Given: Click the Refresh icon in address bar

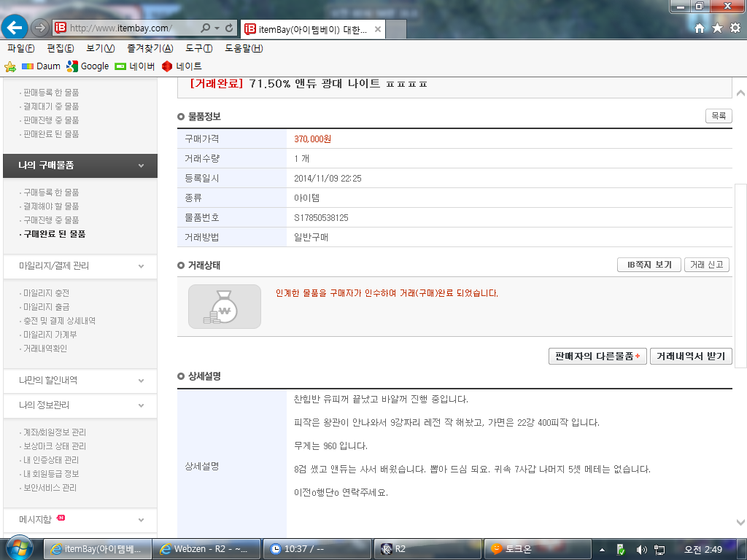Looking at the screenshot, I should pos(230,28).
